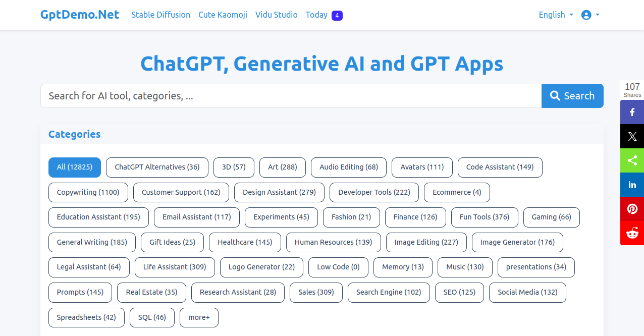The height and width of the screenshot is (336, 644).
Task: Open the English language dropdown
Action: point(556,15)
